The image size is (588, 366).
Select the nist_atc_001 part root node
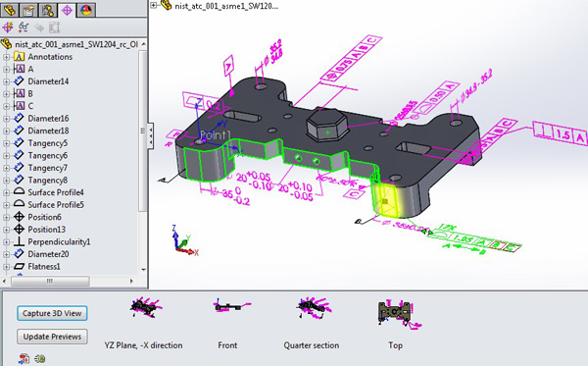pos(76,44)
